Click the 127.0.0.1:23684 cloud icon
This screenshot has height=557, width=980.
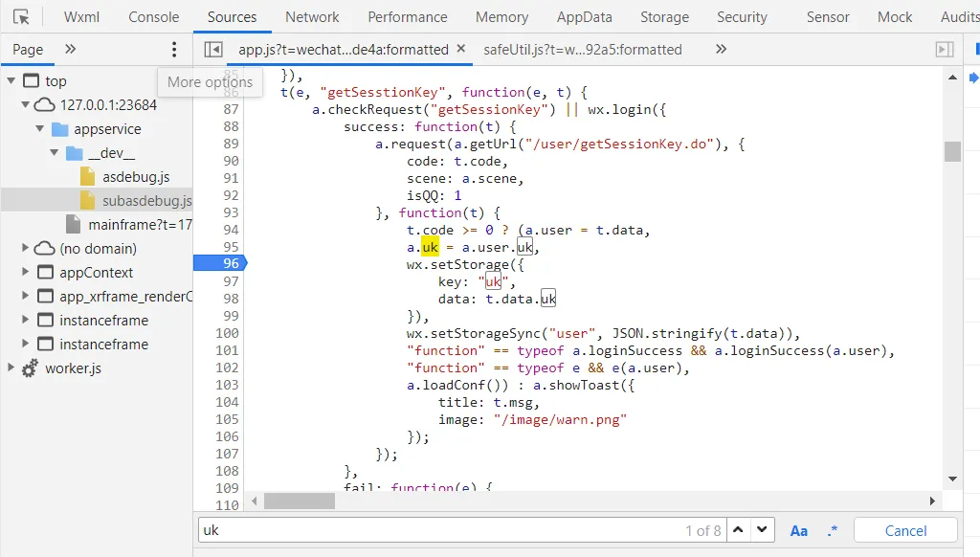tap(44, 104)
